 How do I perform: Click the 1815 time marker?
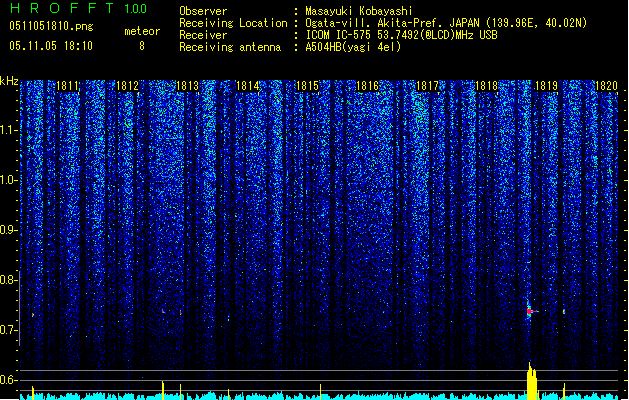(307, 86)
